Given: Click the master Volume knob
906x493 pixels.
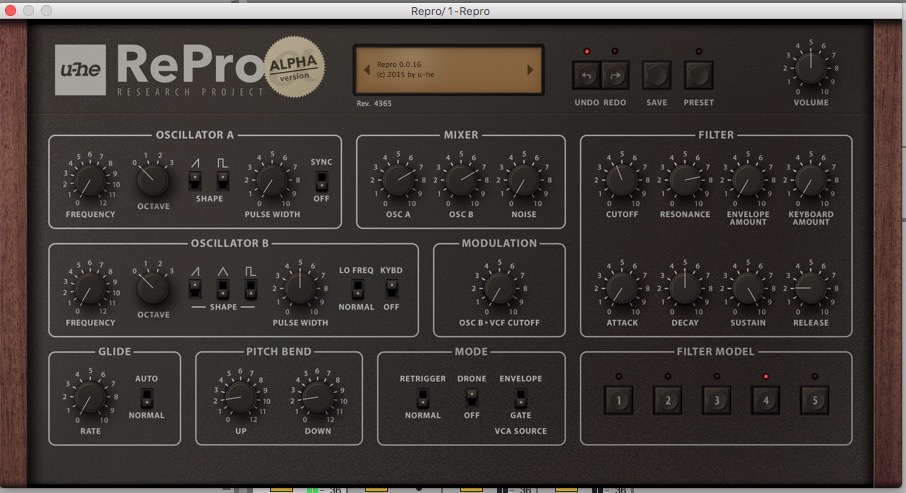Looking at the screenshot, I should [x=811, y=67].
